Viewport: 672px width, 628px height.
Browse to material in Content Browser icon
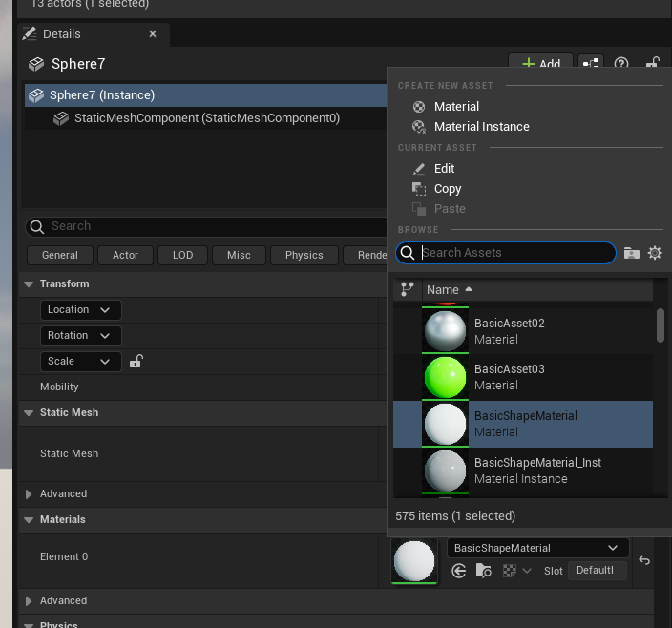[x=483, y=571]
